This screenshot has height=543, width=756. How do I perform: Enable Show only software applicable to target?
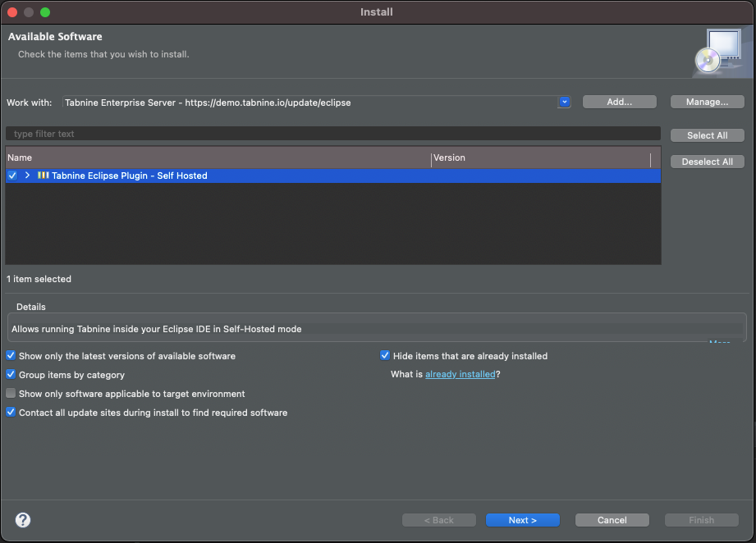pos(11,394)
